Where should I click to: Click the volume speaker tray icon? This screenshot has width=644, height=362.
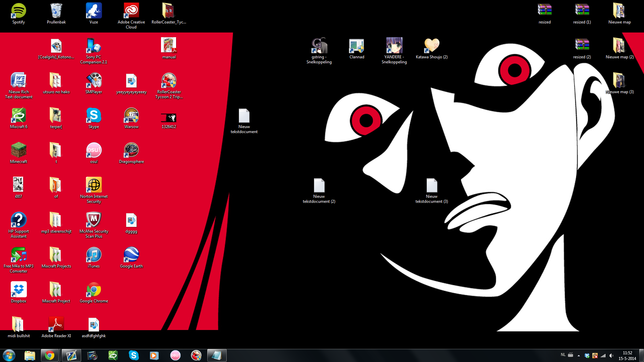pyautogui.click(x=611, y=356)
